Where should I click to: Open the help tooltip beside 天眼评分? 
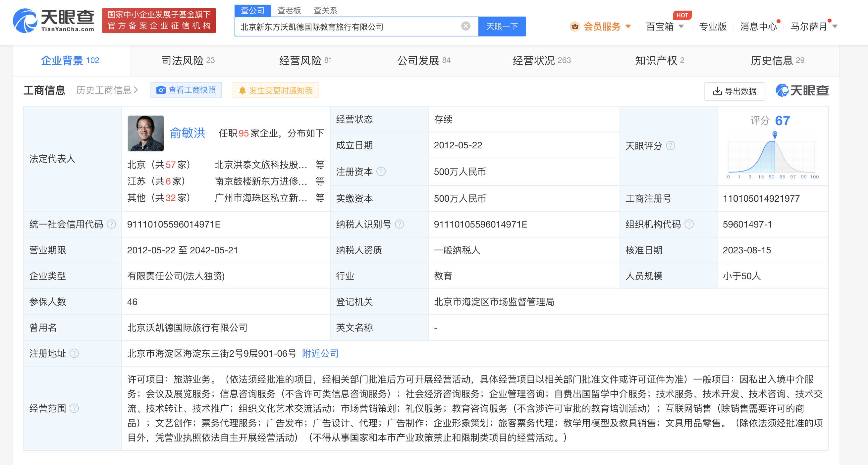pyautogui.click(x=671, y=146)
